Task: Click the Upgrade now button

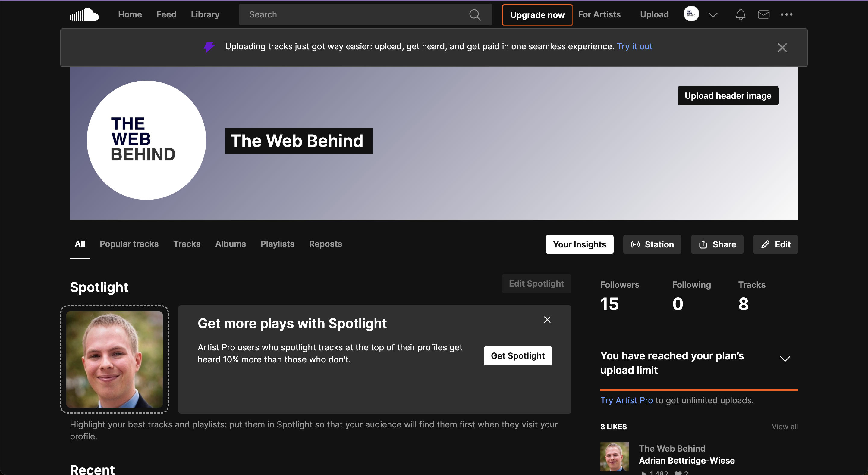Action: [537, 15]
